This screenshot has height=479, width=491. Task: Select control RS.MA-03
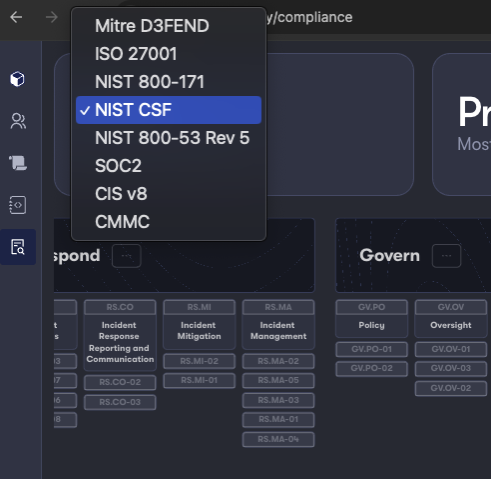point(278,400)
